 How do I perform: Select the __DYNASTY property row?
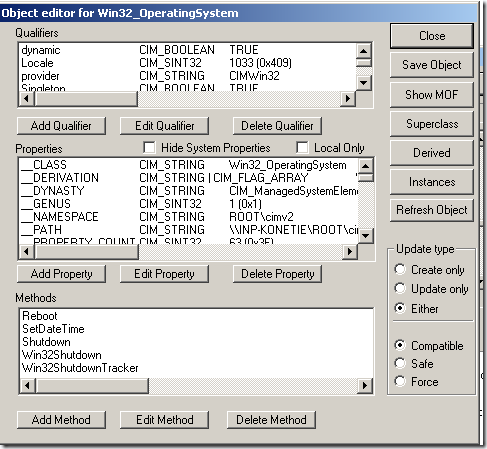click(x=189, y=191)
